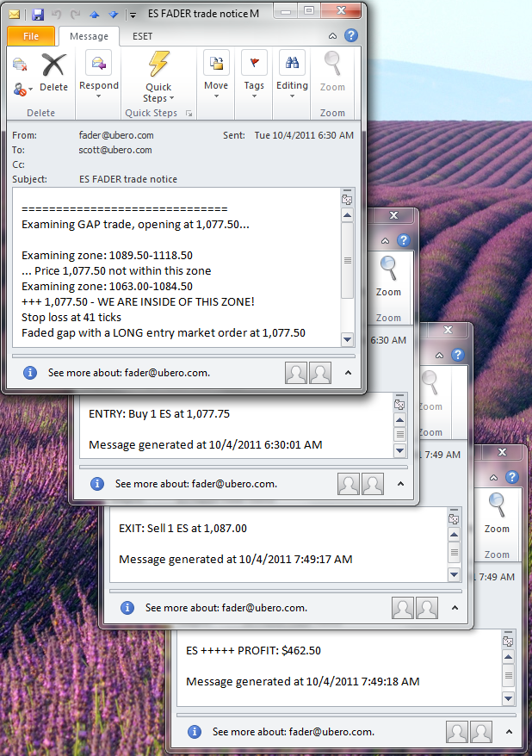
Task: Click first contact photo in front window
Action: pos(296,373)
